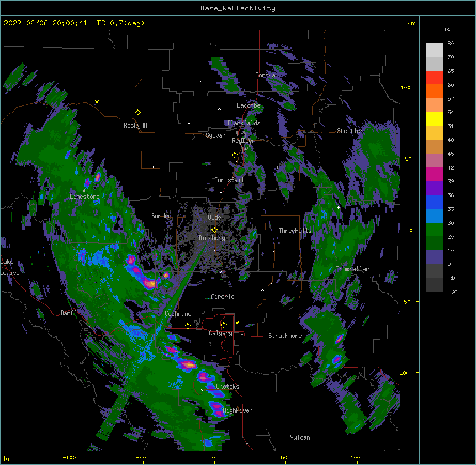Screen dimensions: 476x465
Task: Click the Limestone label
Action: (x=84, y=197)
